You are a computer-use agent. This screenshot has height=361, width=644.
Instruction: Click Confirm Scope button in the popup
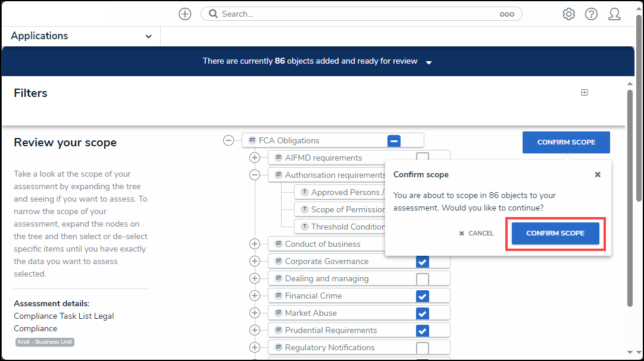tap(555, 233)
